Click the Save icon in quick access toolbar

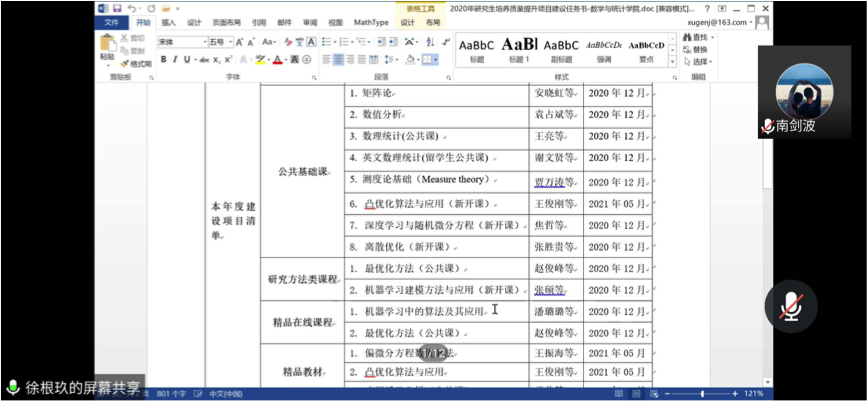[117, 8]
